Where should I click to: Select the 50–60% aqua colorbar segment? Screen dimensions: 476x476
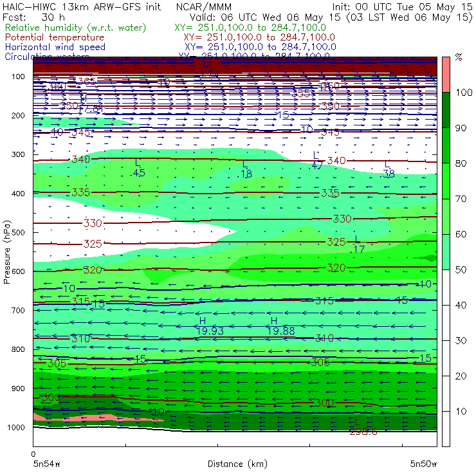(446, 252)
